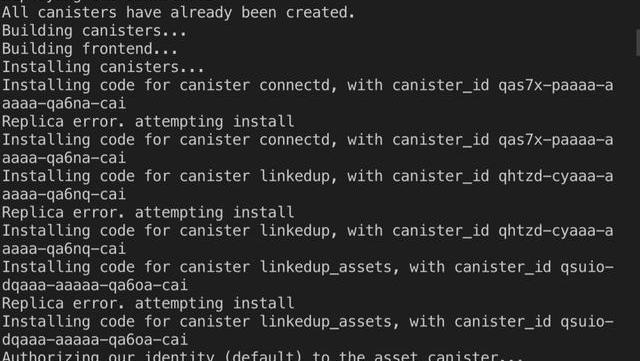Click the first 'aaaa-qa6nq-cai' id fragment
The height and width of the screenshot is (361, 640).
pyautogui.click(x=64, y=194)
